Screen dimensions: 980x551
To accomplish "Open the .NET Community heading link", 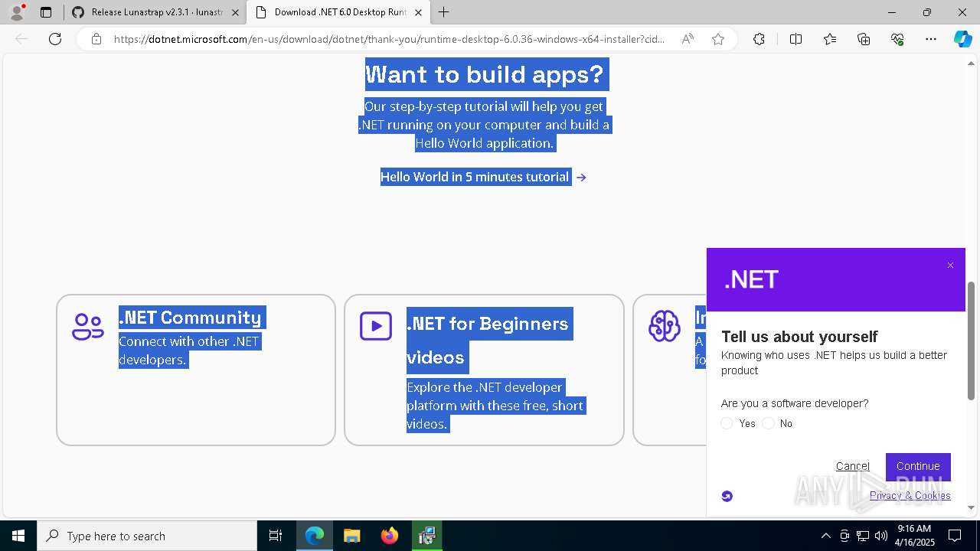I will pos(190,317).
